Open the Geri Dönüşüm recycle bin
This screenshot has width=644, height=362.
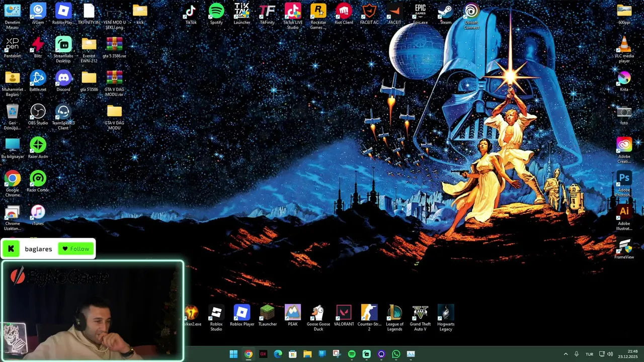(13, 116)
